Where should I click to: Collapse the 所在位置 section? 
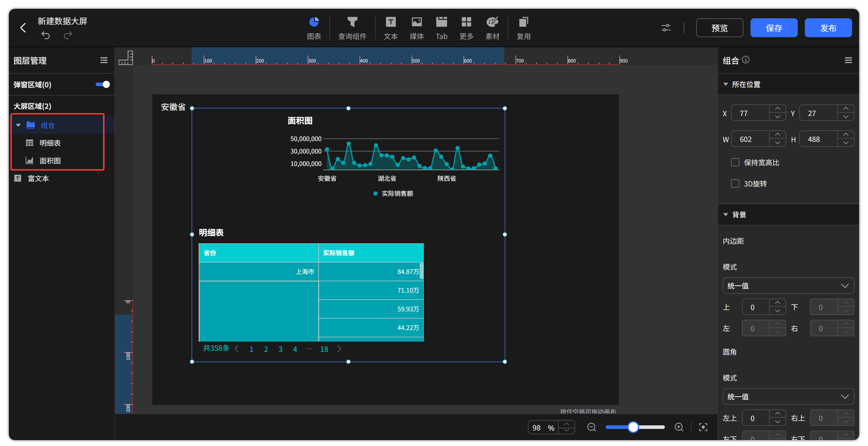(x=725, y=84)
